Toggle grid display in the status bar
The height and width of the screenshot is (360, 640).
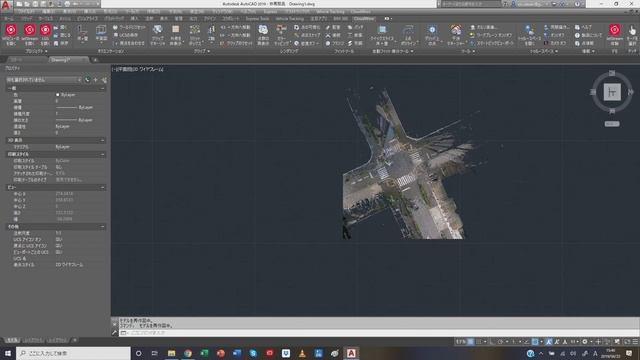click(x=471, y=342)
